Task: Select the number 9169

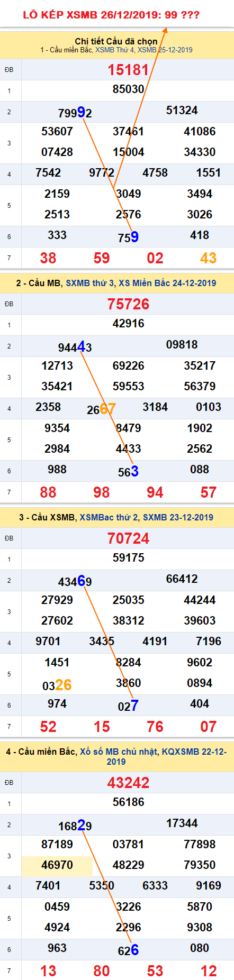Action: (x=209, y=885)
